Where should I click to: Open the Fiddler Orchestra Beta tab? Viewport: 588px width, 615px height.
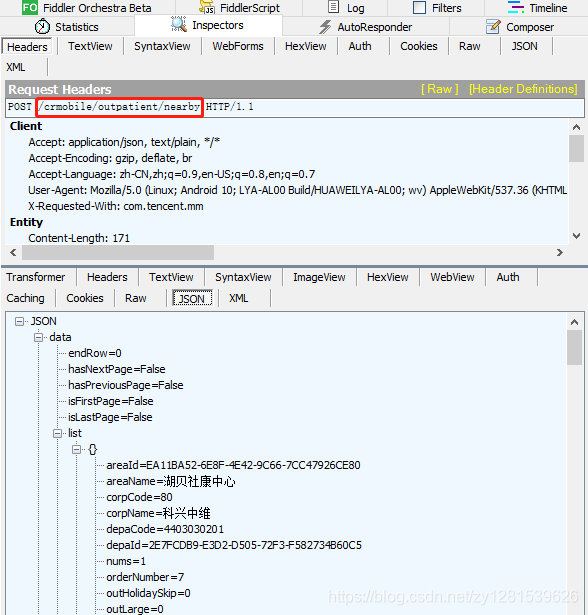(x=88, y=8)
